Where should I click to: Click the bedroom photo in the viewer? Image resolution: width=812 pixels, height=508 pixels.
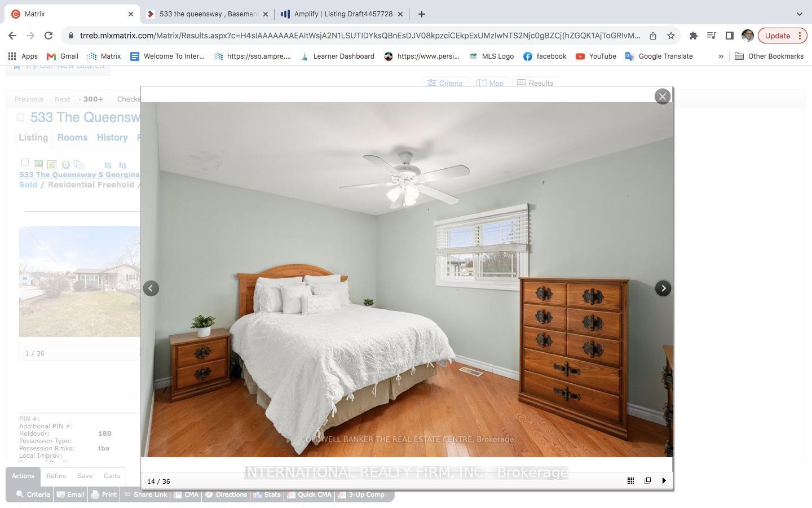click(x=407, y=279)
